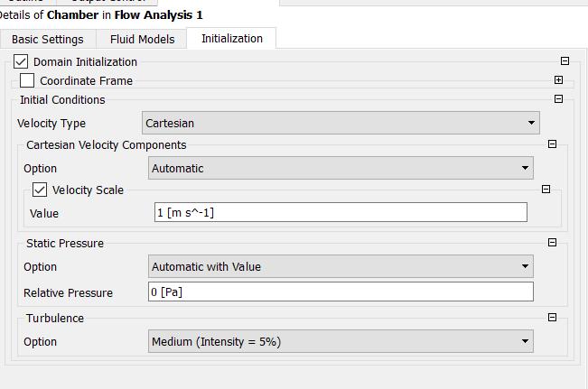The height and width of the screenshot is (389, 588).
Task: Expand the Coordinate Frame plus icon
Action: pyautogui.click(x=559, y=80)
